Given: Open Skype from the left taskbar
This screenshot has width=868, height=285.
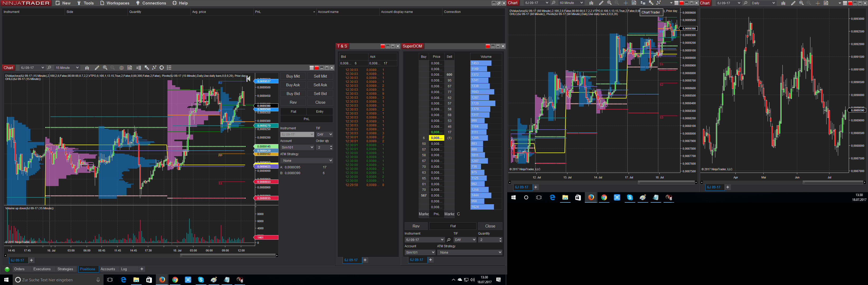Looking at the screenshot, I should pos(201,280).
